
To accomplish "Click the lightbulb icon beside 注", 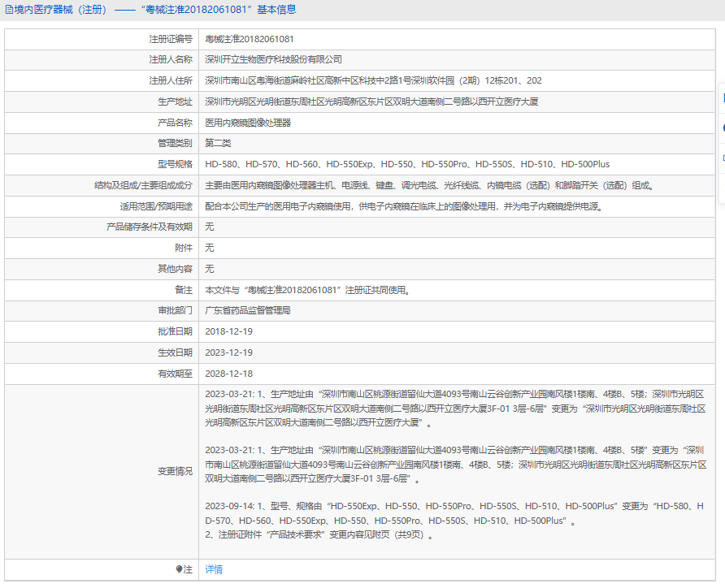I will click(179, 569).
